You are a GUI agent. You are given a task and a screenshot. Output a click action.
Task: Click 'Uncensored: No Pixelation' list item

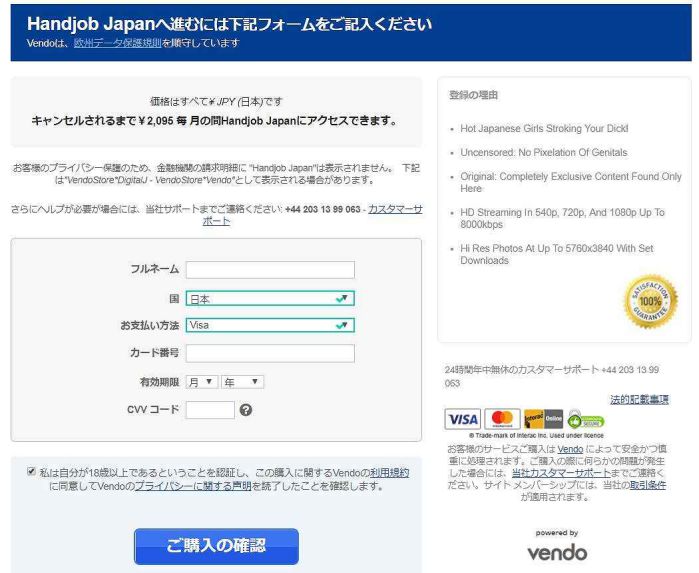543,153
